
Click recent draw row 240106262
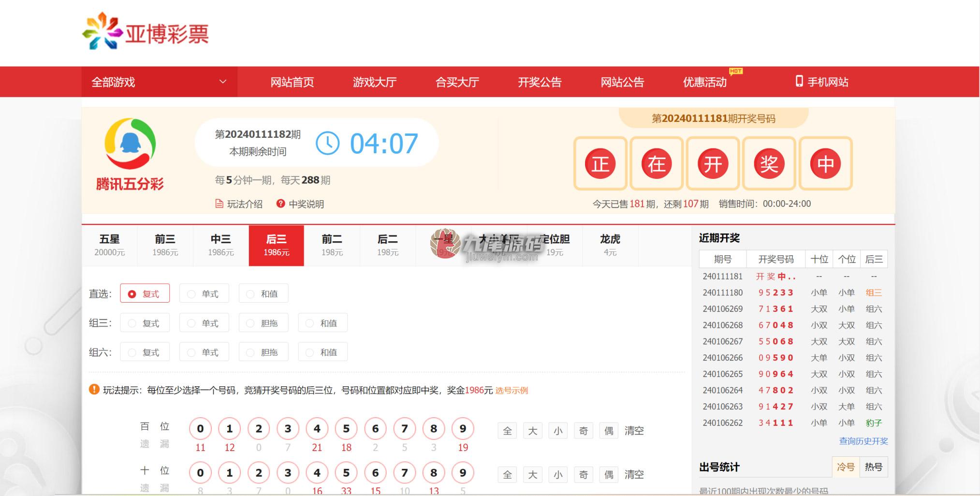tap(793, 423)
